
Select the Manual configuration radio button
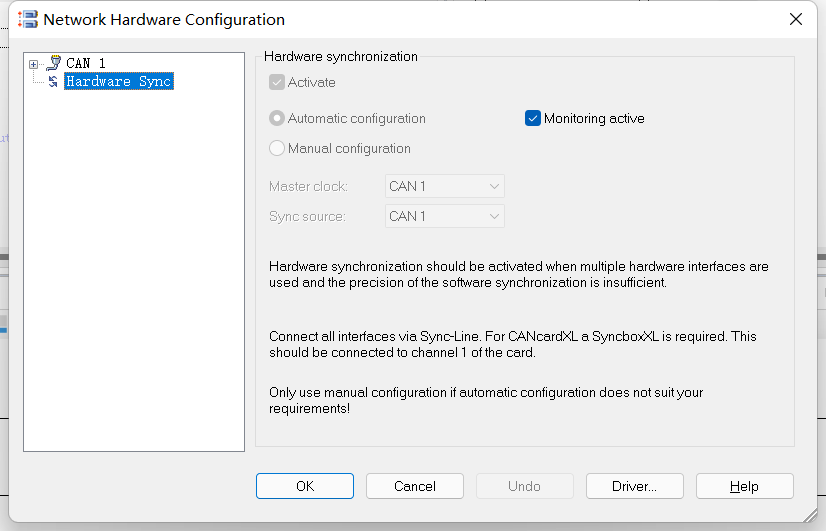point(277,148)
